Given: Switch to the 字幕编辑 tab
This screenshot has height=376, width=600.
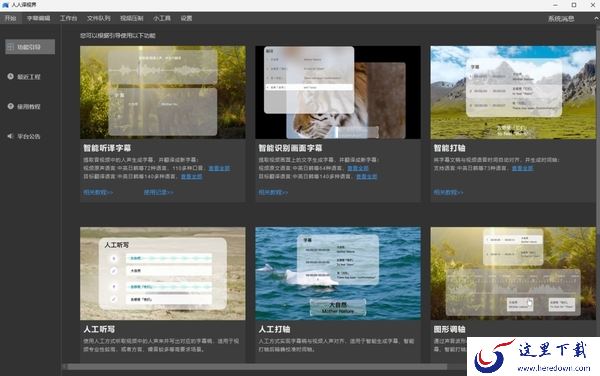Looking at the screenshot, I should pyautogui.click(x=38, y=18).
